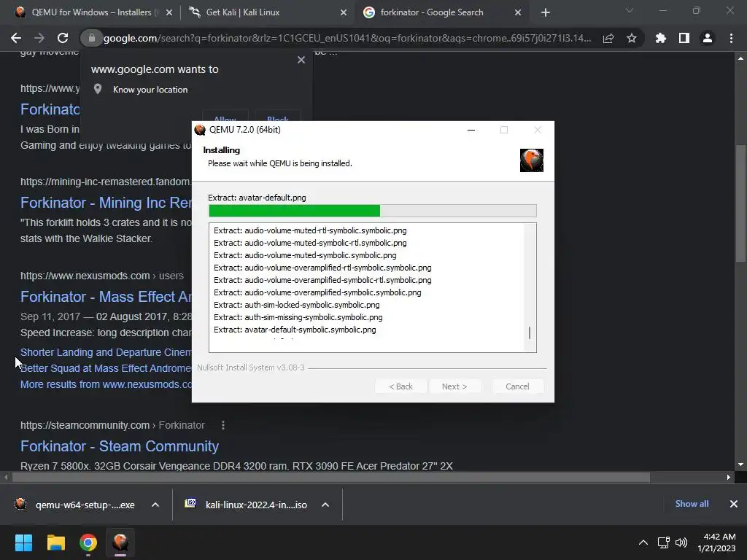Open volume control tray icon

coord(682,542)
